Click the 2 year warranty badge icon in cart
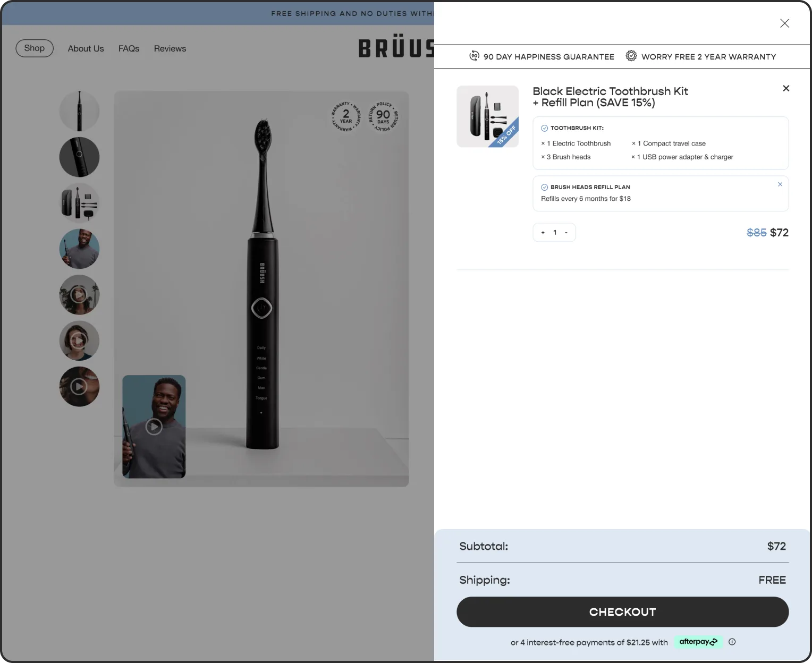The width and height of the screenshot is (812, 663). pos(631,56)
